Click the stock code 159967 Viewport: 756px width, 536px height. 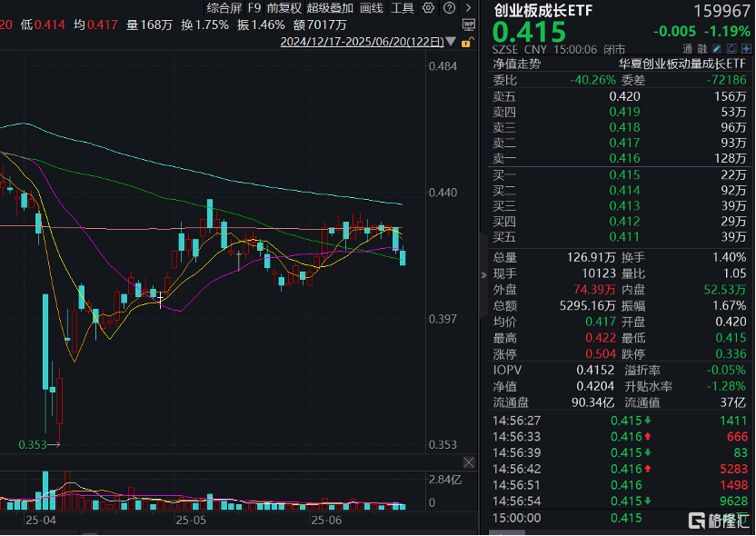coord(721,11)
